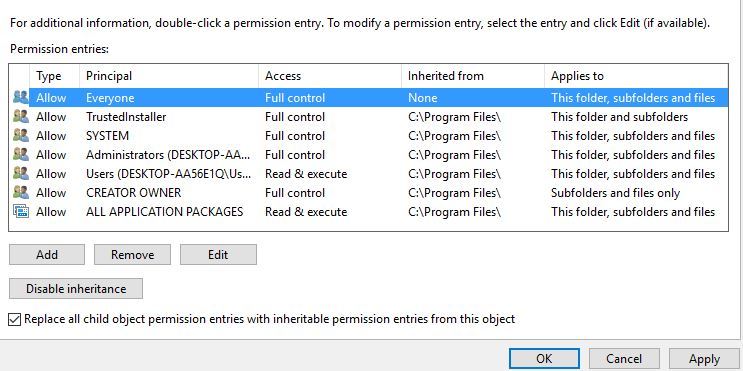743x371 pixels.
Task: Sort entries by Principal column header
Action: tap(169, 76)
